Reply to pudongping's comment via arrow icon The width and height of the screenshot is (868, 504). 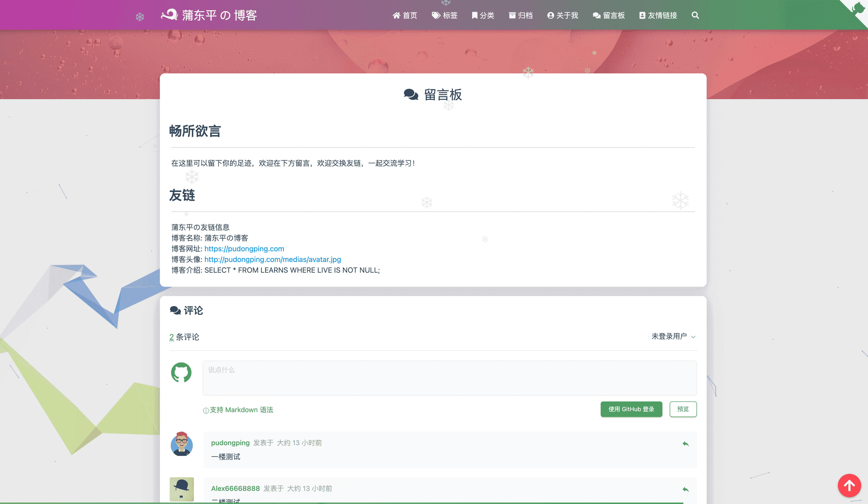(x=686, y=444)
